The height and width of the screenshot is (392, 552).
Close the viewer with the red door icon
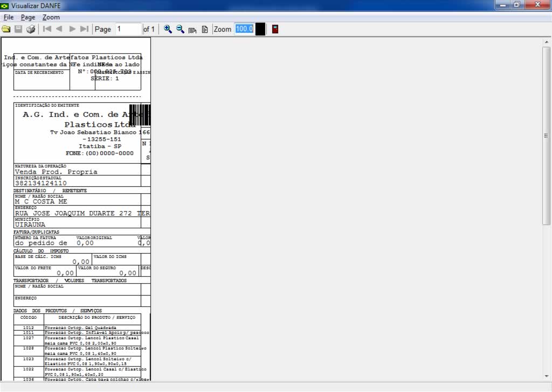(x=275, y=29)
